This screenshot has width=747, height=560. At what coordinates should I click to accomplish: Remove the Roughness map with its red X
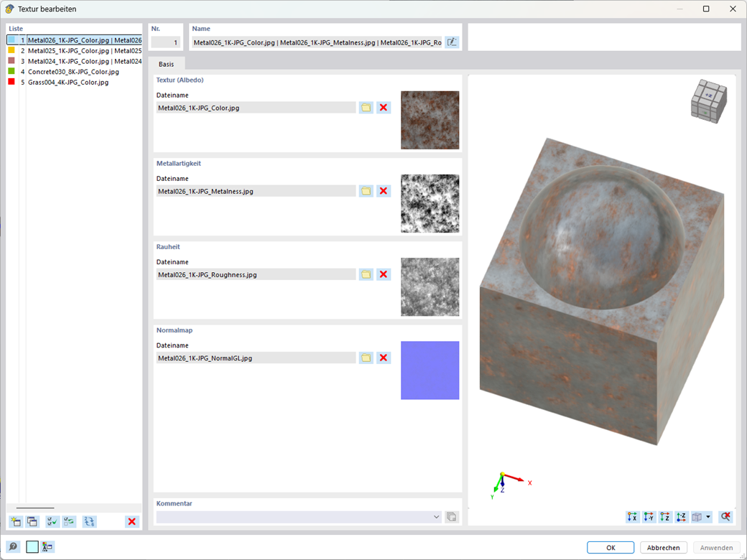point(383,274)
